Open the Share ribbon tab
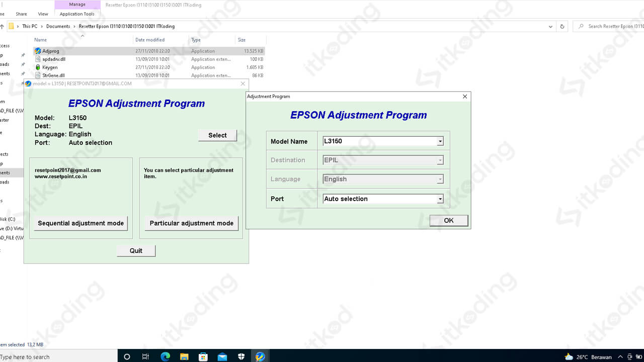The width and height of the screenshot is (644, 362). coord(21,14)
